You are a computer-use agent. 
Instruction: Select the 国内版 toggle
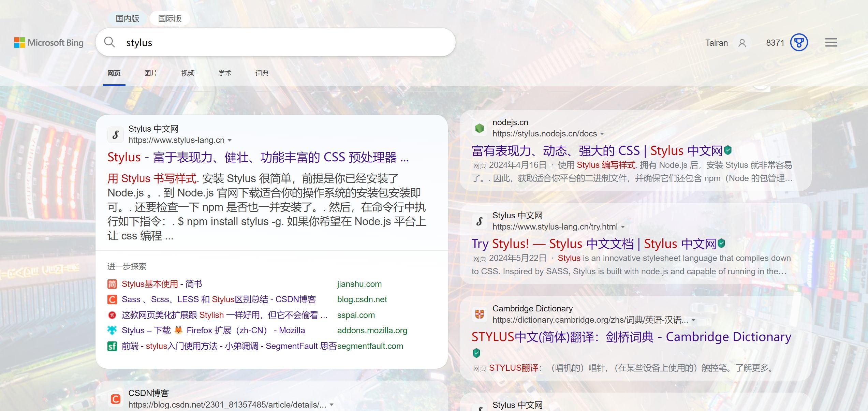click(127, 18)
